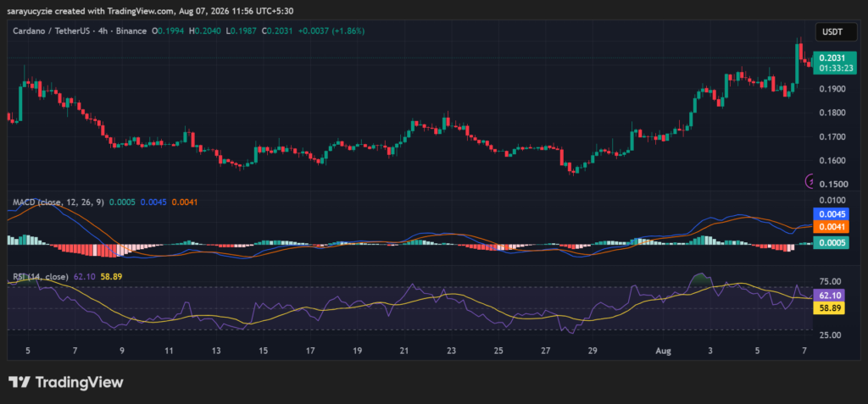868x404 pixels.
Task: Click the 13 date label on time axis
Action: coord(216,351)
